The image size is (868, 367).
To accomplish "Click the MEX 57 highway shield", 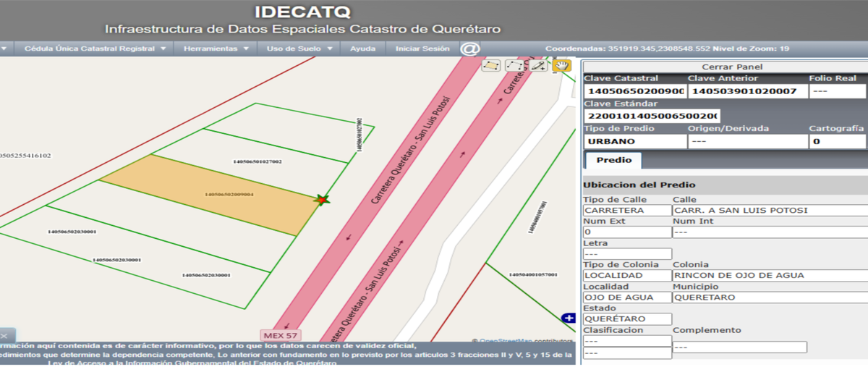I will click(281, 335).
